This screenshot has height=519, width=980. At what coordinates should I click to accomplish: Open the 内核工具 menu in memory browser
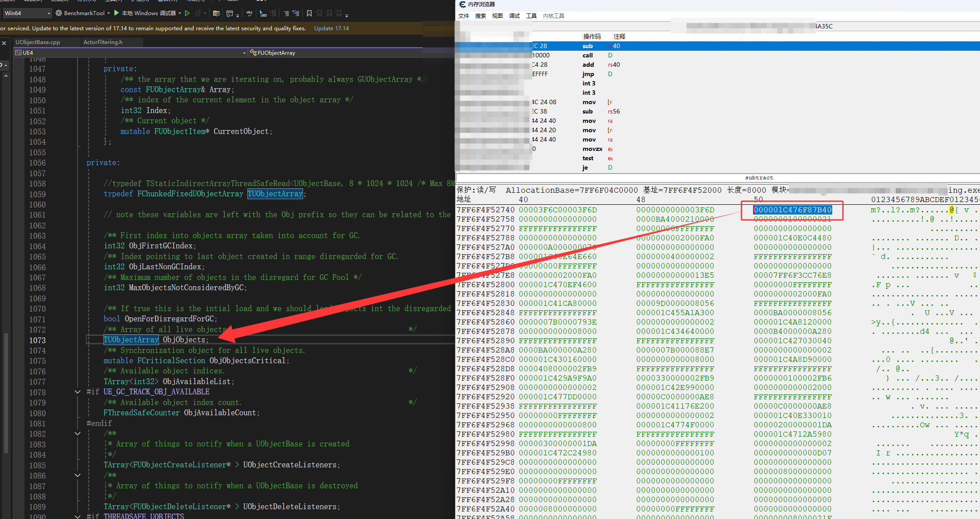click(553, 16)
